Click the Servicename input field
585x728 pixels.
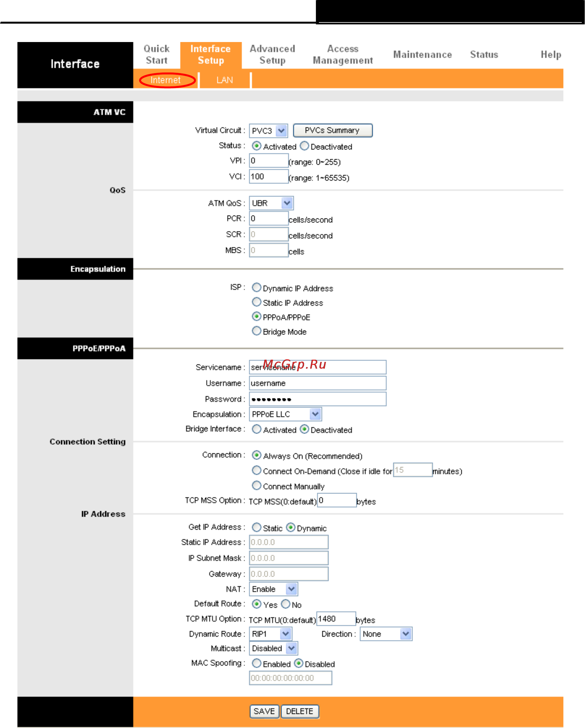coord(318,367)
